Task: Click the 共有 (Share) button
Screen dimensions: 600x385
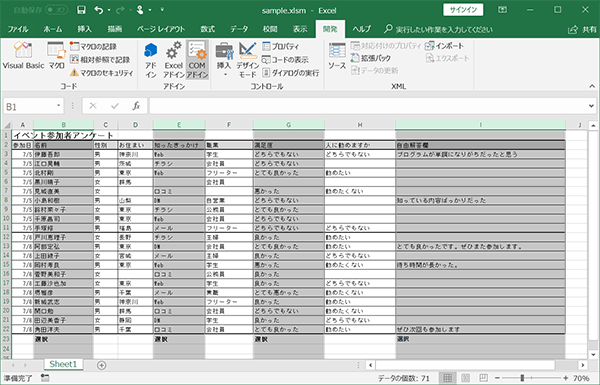Action: coord(583,29)
